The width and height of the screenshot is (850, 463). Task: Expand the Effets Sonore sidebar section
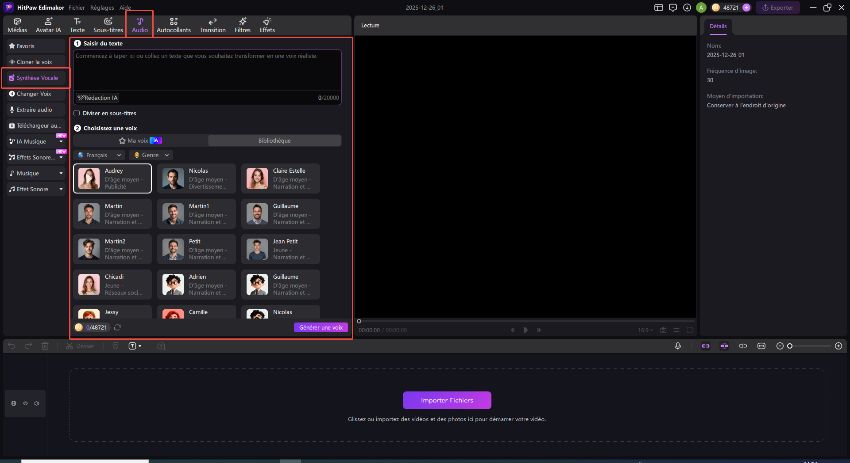point(61,157)
